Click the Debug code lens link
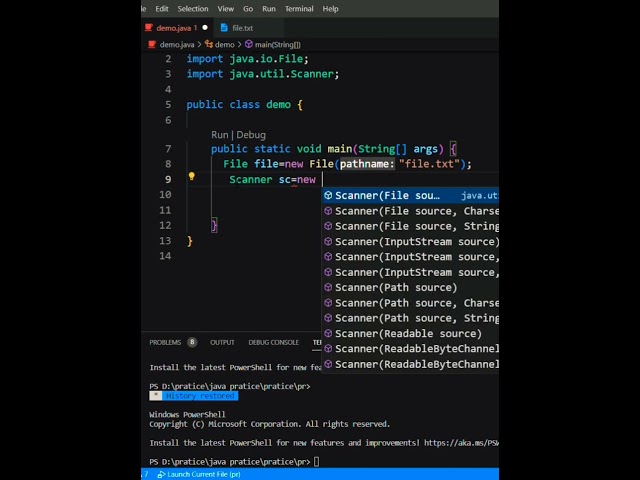The height and width of the screenshot is (480, 640). coord(251,135)
